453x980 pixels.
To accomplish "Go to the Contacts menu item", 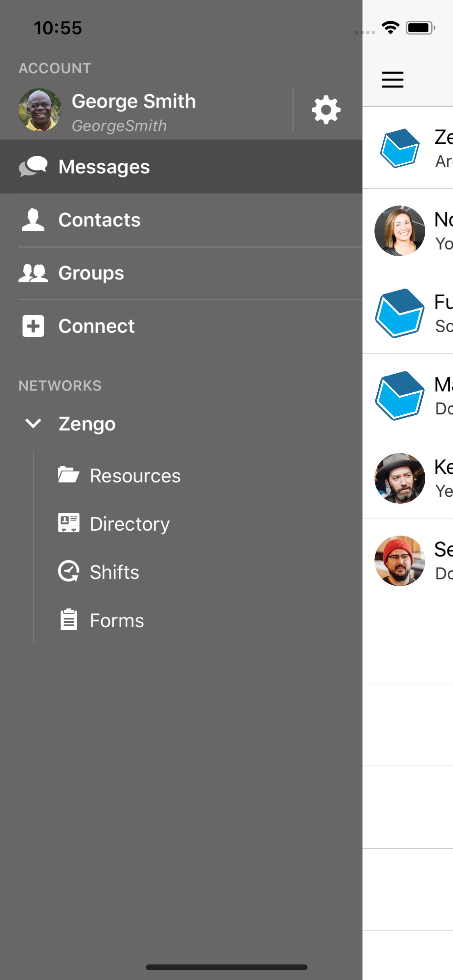I will tap(100, 220).
